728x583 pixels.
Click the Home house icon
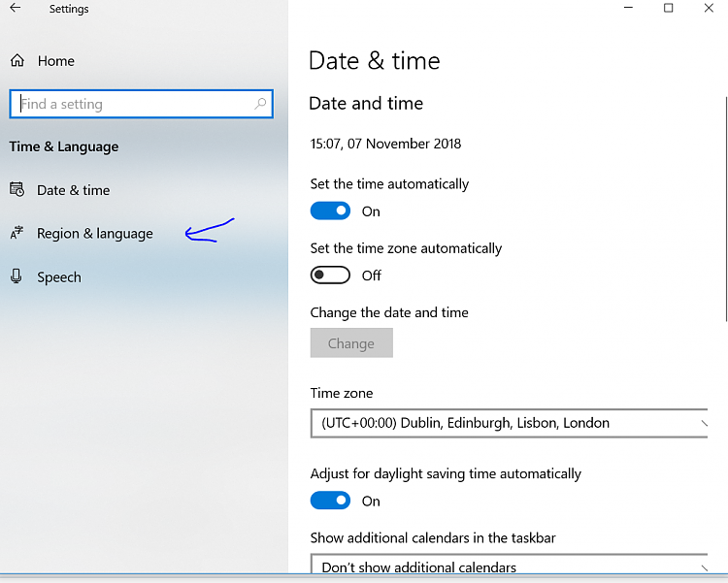pyautogui.click(x=17, y=60)
